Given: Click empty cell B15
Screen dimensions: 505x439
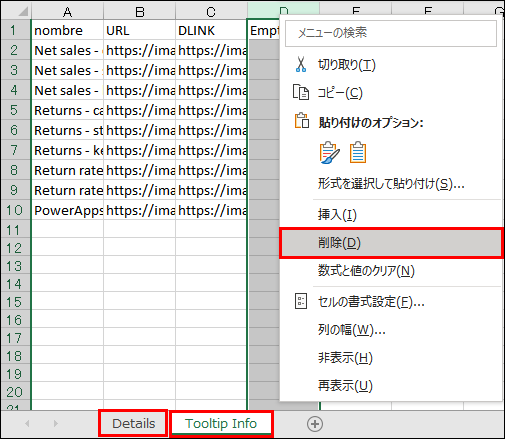Looking at the screenshot, I should click(140, 302).
